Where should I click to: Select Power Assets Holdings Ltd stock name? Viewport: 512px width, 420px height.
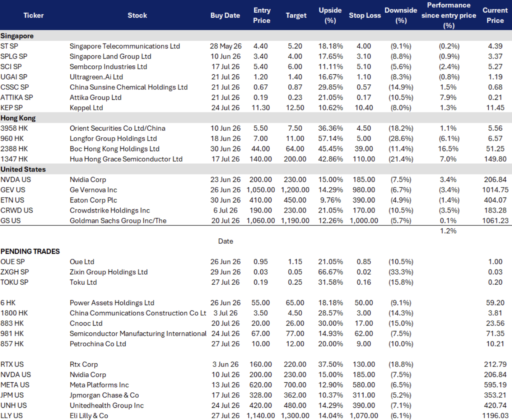tap(112, 303)
